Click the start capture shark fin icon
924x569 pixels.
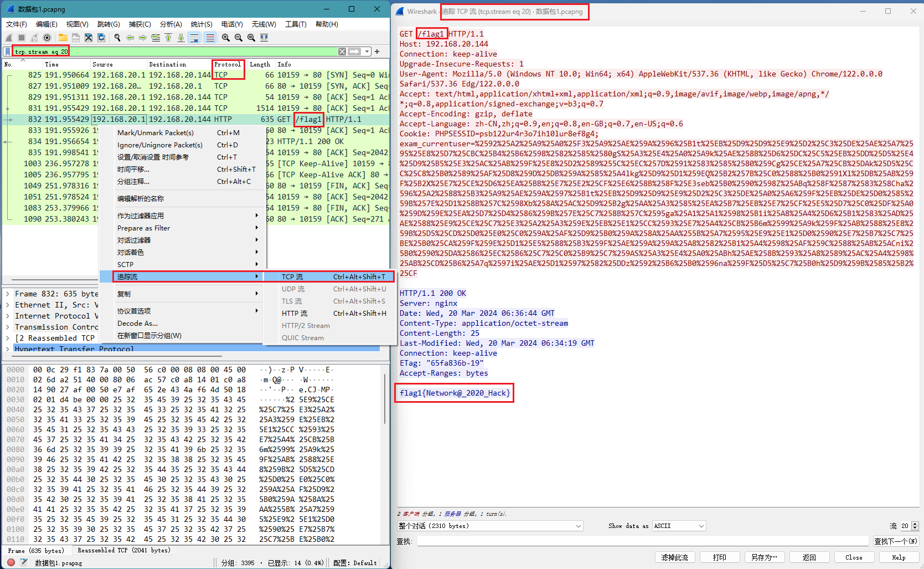pos(9,38)
